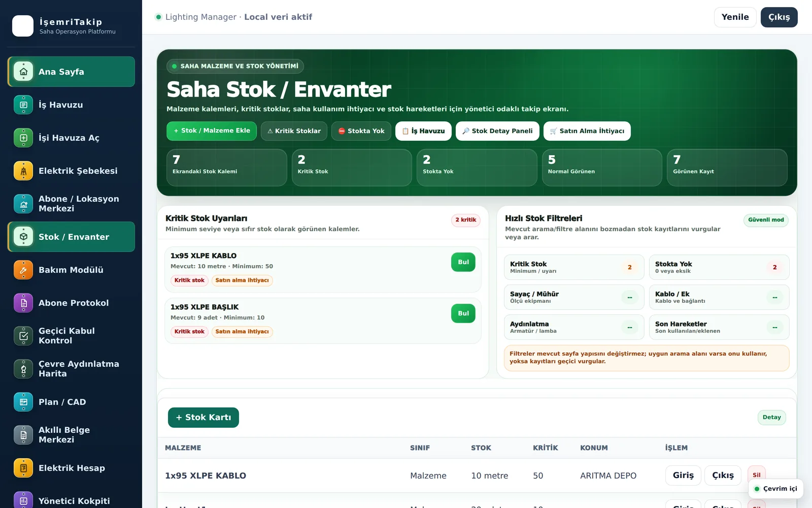Go to Elektrik Şebekesi section

point(71,171)
